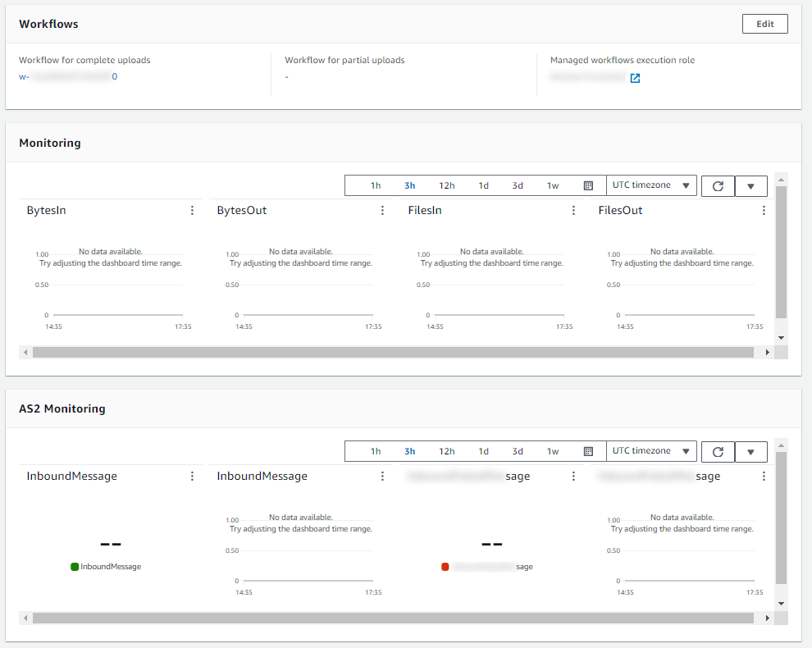
Task: Open the BytesIn chart options menu
Action: pos(191,211)
